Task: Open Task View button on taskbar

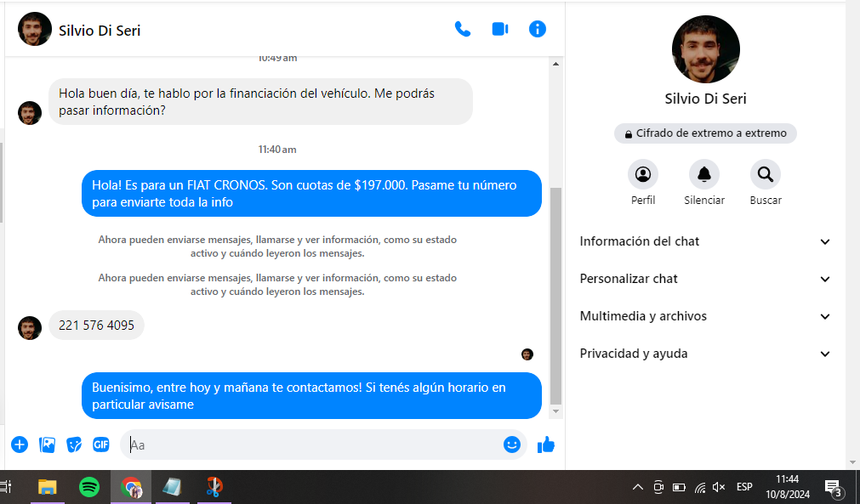Action: pos(6,487)
